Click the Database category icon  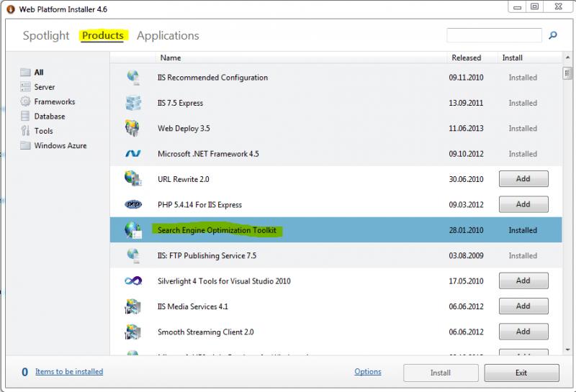25,116
